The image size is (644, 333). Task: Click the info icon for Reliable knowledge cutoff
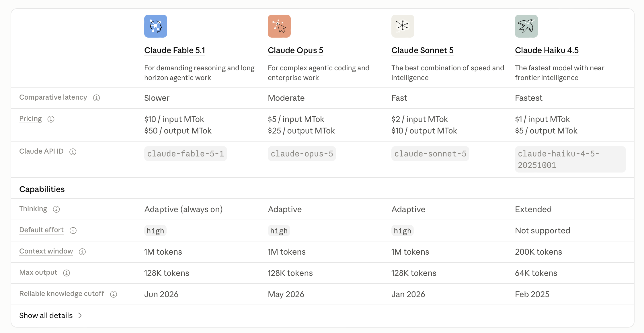[114, 294]
